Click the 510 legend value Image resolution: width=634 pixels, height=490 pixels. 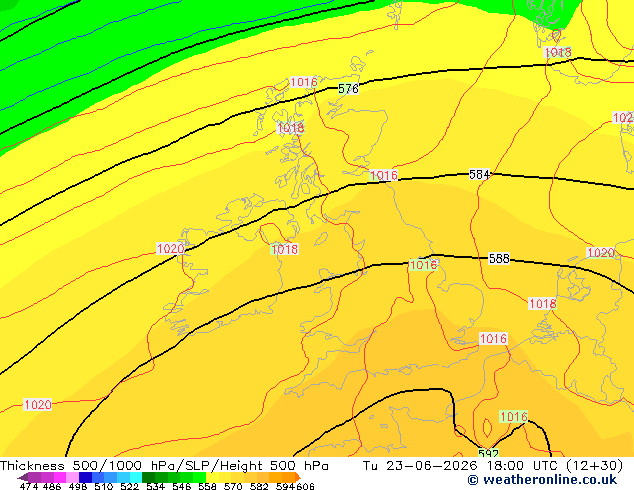click(104, 486)
